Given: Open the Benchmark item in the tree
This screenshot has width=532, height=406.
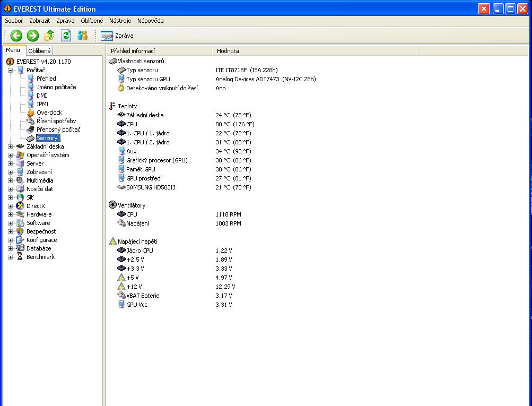Looking at the screenshot, I should [x=40, y=257].
